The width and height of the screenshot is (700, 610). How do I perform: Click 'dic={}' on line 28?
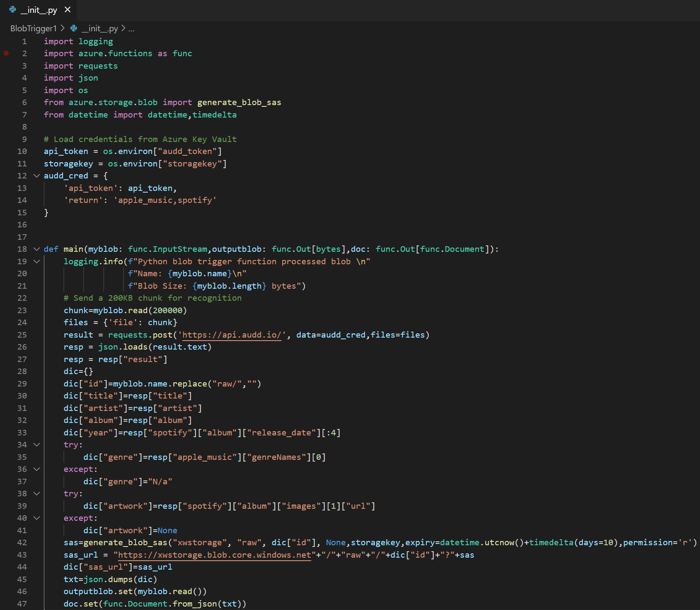tap(78, 371)
